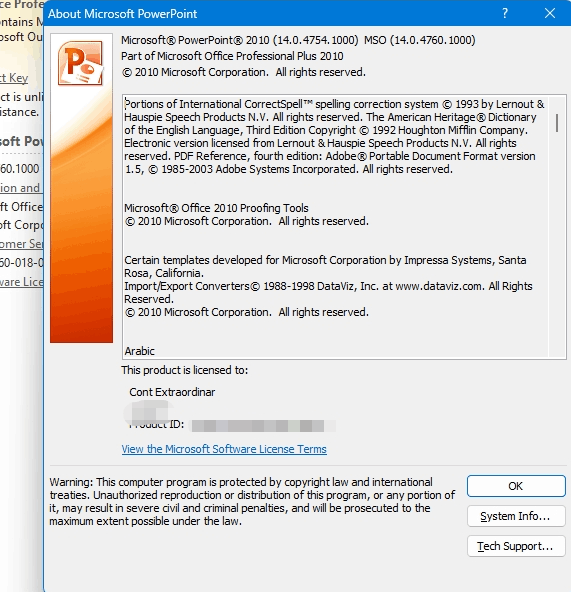Click the copyright warning paragraph
Image resolution: width=571 pixels, height=592 pixels.
tap(252, 501)
